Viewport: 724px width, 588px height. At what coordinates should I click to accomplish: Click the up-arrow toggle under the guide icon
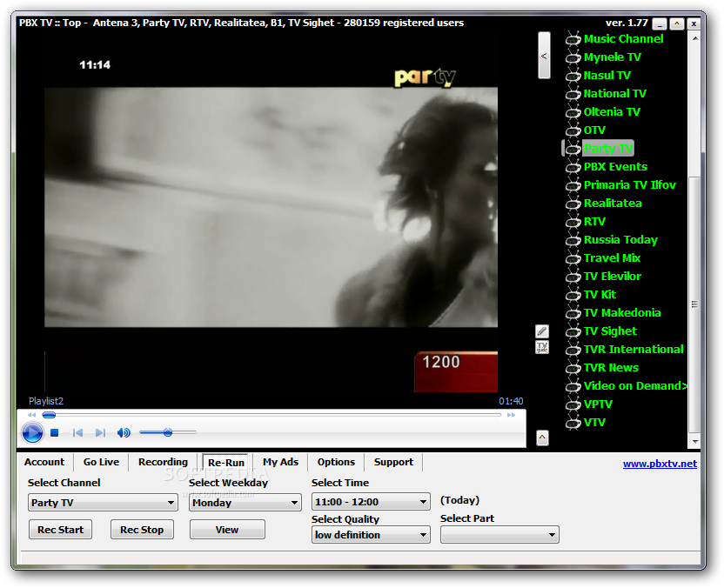pyautogui.click(x=542, y=438)
